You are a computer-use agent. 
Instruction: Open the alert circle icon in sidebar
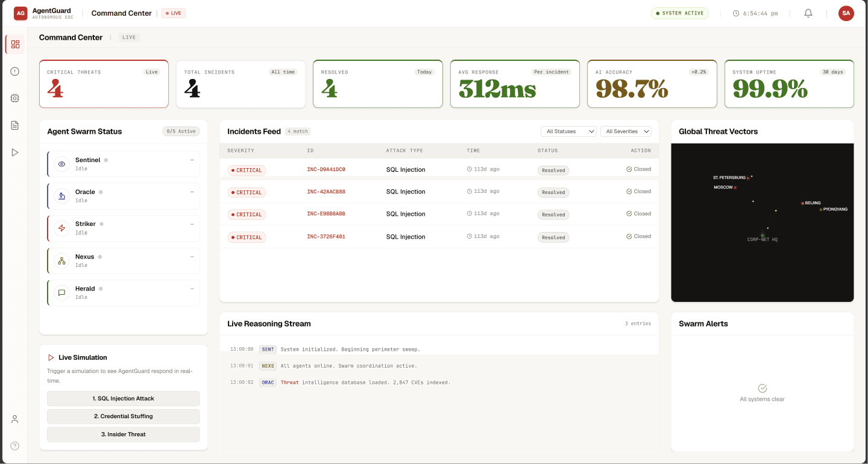(x=15, y=71)
